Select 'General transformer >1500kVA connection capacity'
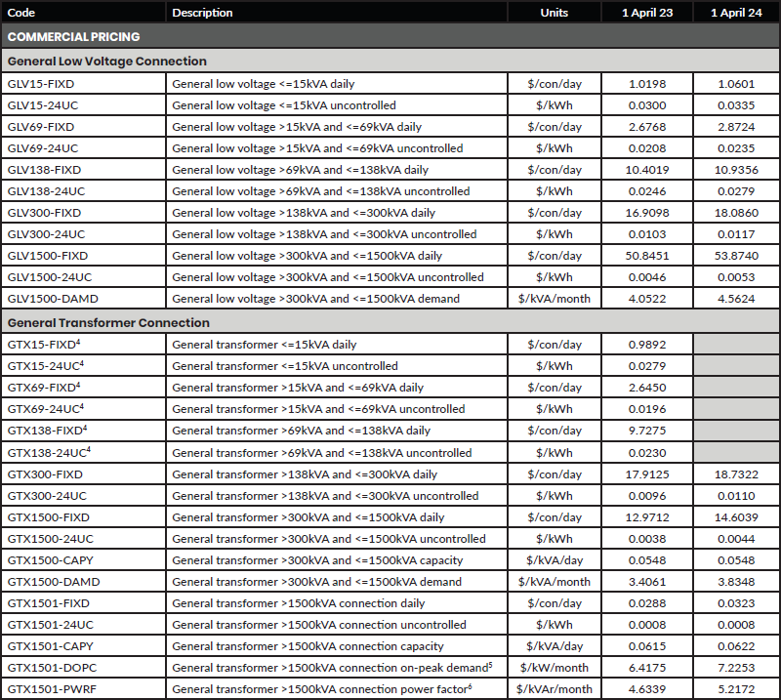Viewport: 781px width, 700px height. pos(308,645)
